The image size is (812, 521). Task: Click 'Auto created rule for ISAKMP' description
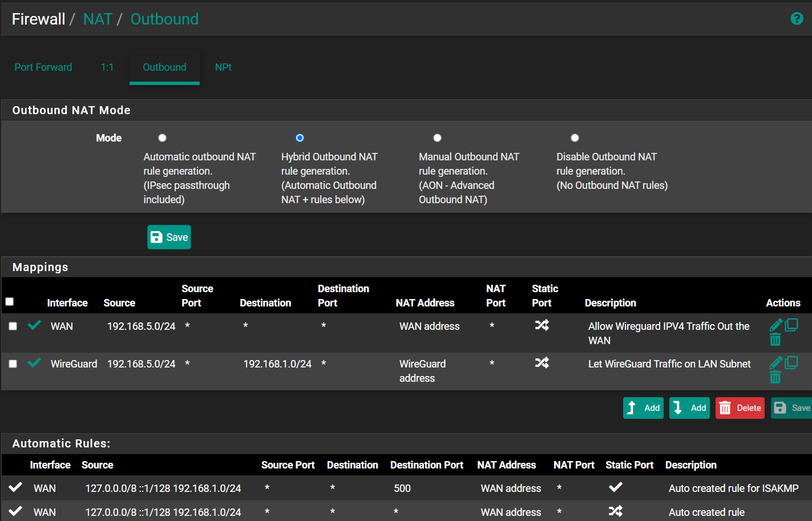[733, 488]
